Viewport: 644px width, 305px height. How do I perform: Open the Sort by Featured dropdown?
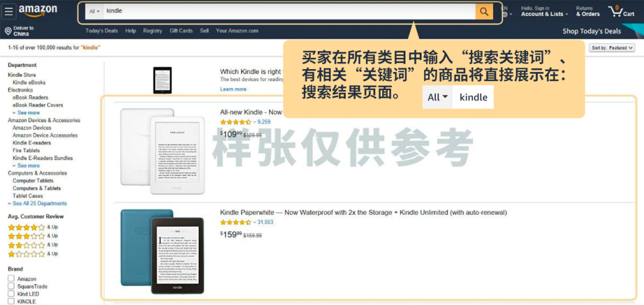(612, 48)
